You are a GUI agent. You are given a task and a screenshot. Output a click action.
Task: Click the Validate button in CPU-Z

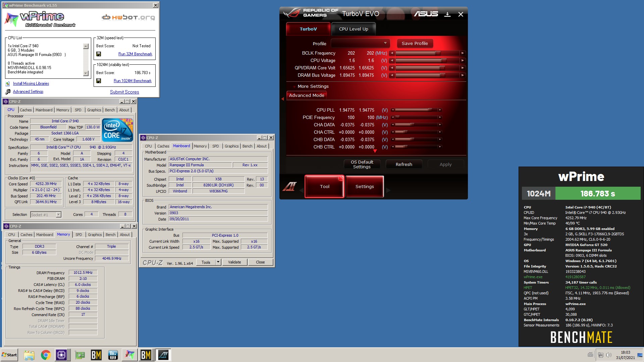(234, 262)
